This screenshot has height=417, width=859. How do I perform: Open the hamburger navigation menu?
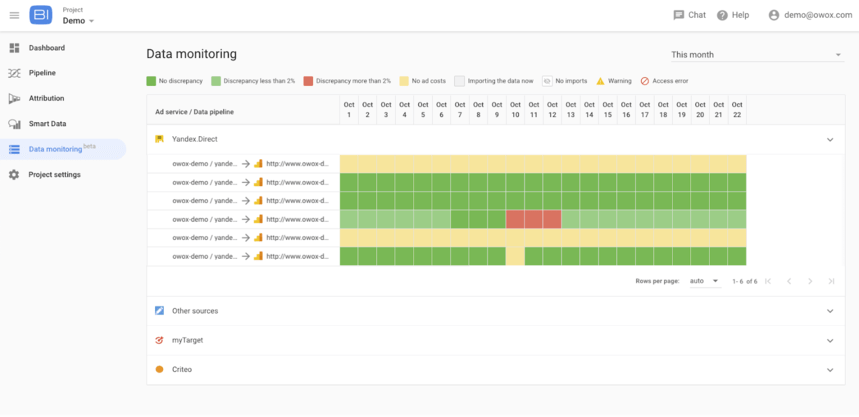(x=14, y=15)
